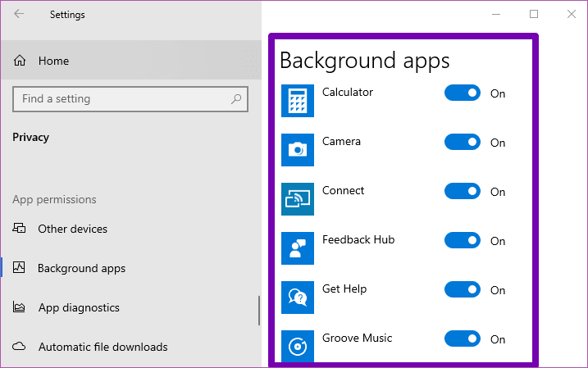Open the Home settings page
Screen dimensions: 588x368
click(131, 61)
